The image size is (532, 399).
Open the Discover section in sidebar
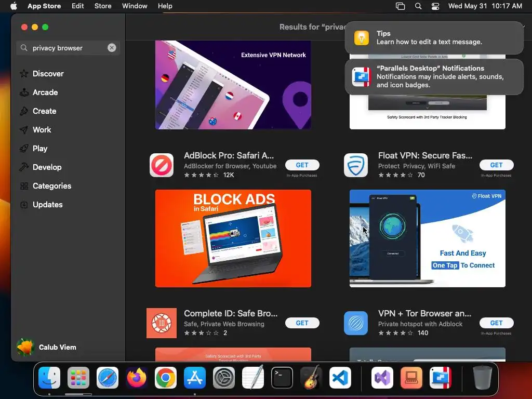tap(48, 74)
